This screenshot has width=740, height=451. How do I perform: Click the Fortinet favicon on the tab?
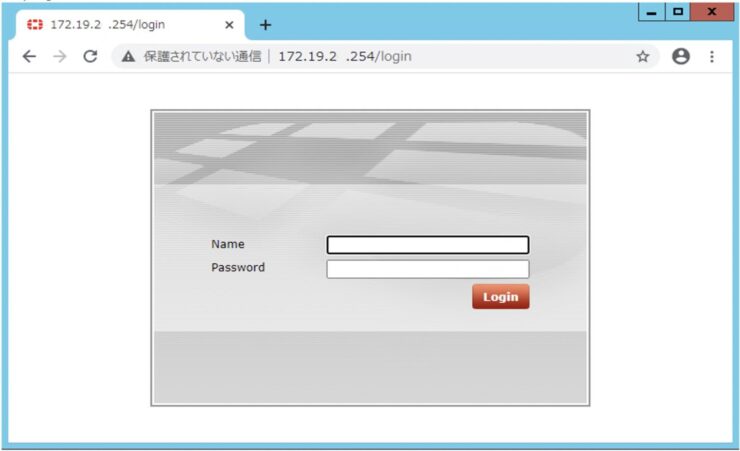(34, 25)
